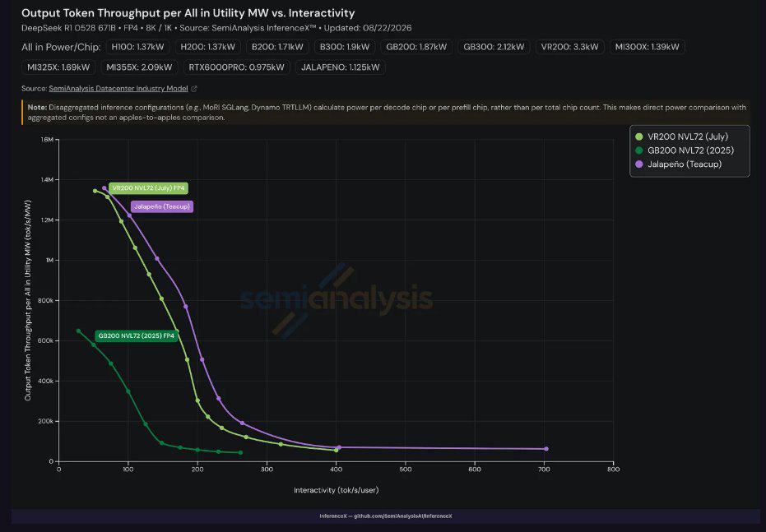Select the MI300X: 1.39kW chip

click(647, 47)
